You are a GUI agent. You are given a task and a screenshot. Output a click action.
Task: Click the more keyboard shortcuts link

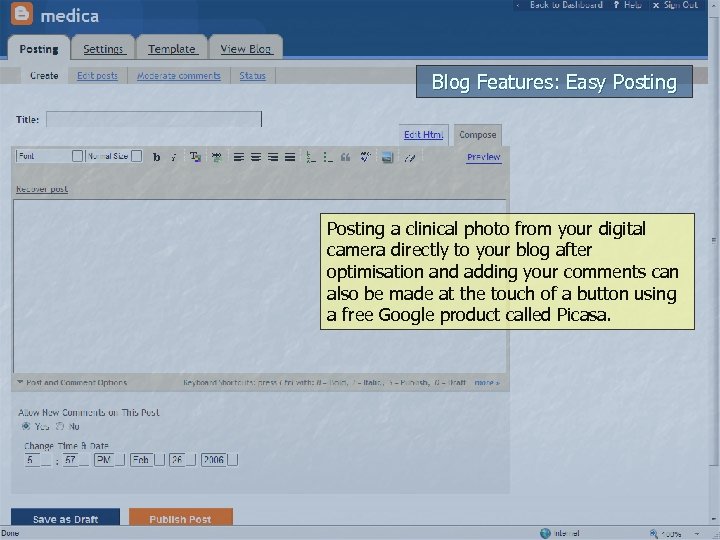(487, 382)
